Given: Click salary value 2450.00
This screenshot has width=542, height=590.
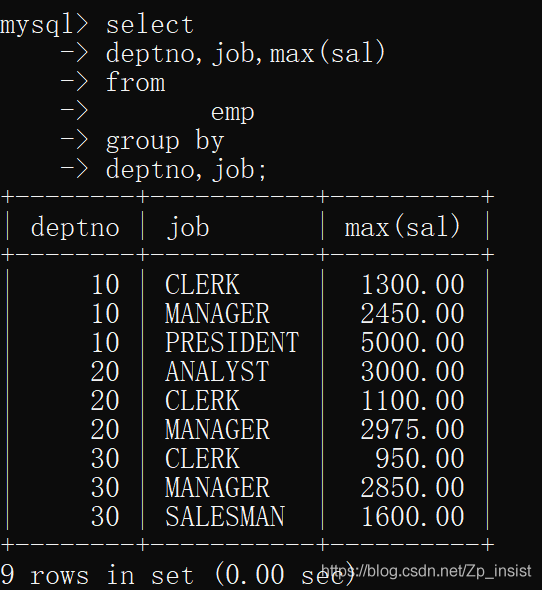Looking at the screenshot, I should pyautogui.click(x=413, y=313).
